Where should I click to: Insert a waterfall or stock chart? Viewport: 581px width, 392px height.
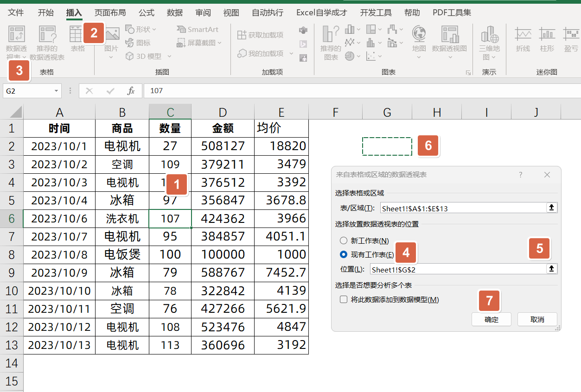(x=395, y=30)
